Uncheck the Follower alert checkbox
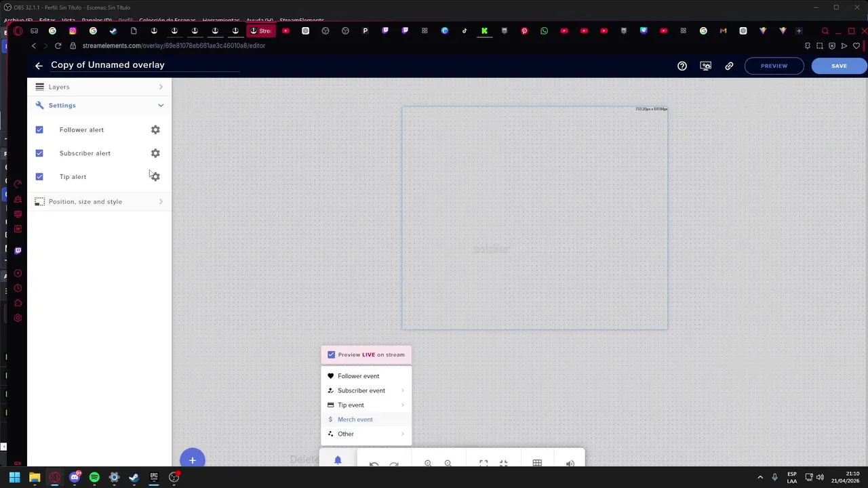This screenshot has height=488, width=868. click(x=39, y=129)
